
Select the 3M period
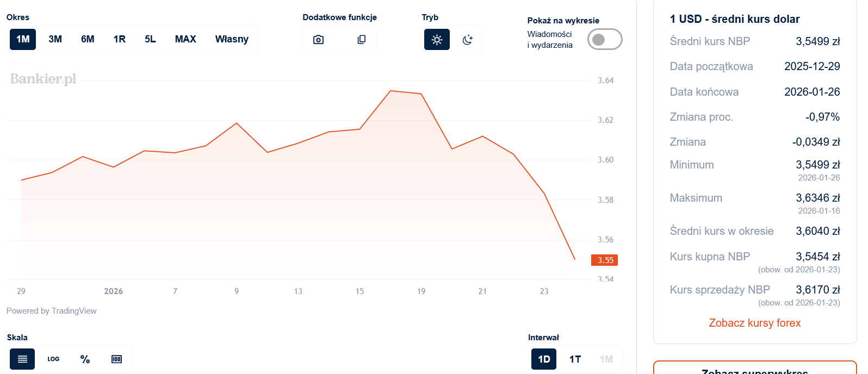(x=55, y=39)
